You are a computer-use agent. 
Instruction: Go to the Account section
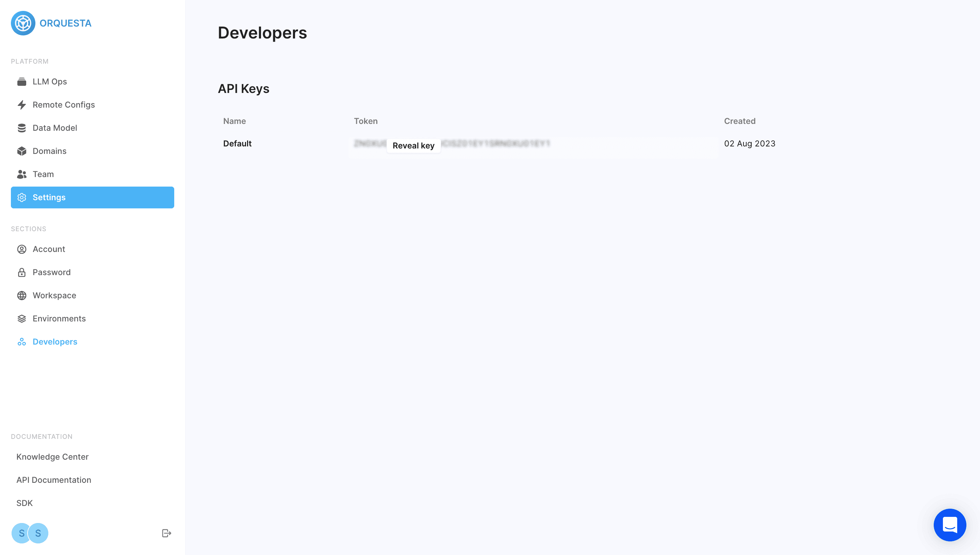coord(49,249)
